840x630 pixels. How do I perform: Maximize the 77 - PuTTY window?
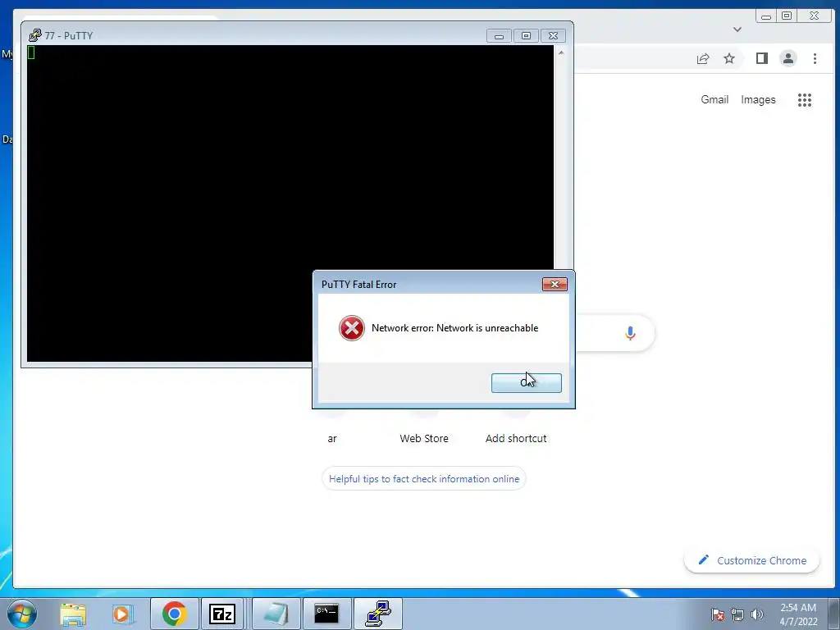[x=526, y=36]
